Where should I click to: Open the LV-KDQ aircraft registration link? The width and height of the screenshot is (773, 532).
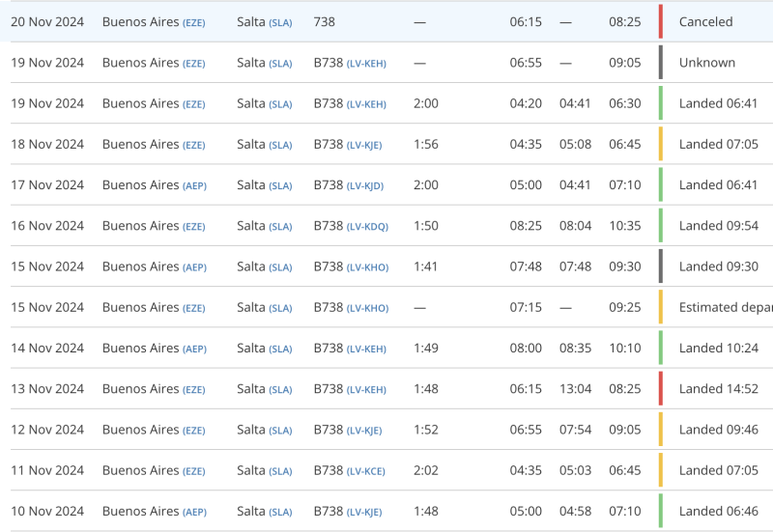click(x=367, y=227)
